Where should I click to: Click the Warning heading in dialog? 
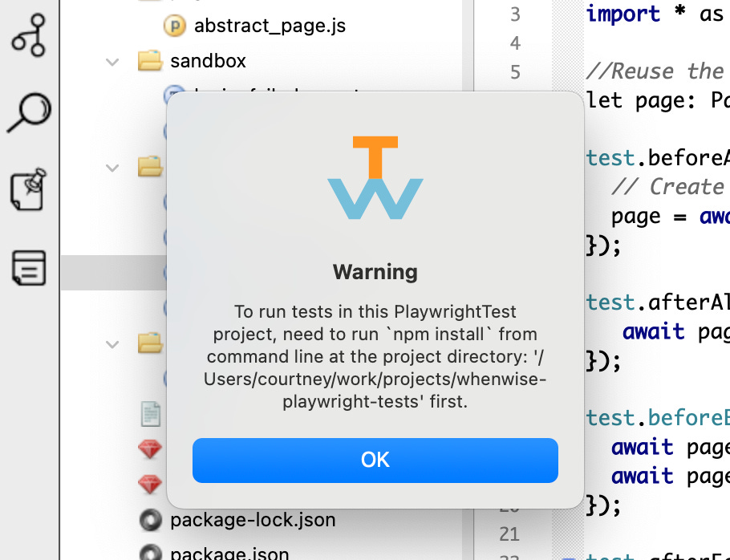375,272
